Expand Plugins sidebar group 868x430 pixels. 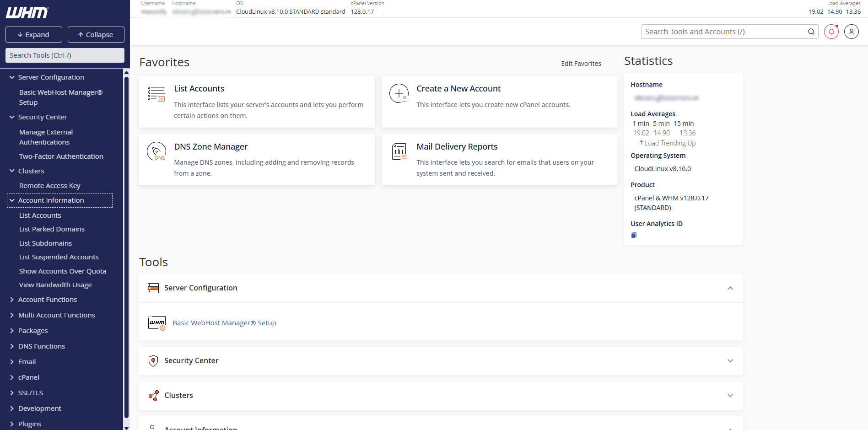pyautogui.click(x=12, y=424)
